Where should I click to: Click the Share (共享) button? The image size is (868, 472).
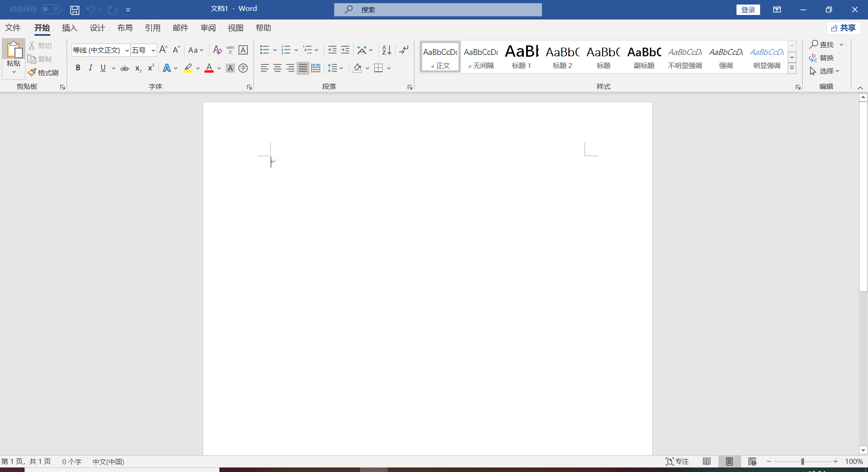coord(844,28)
